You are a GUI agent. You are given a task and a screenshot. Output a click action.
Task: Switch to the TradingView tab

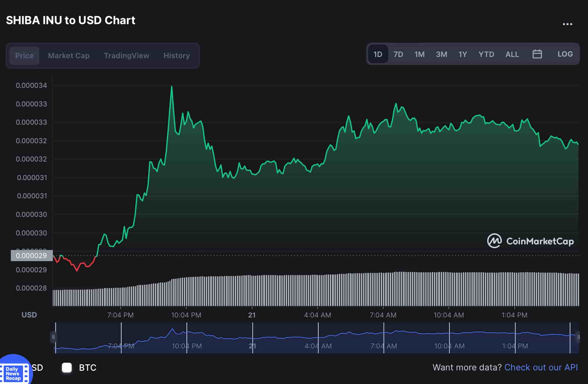[x=127, y=56]
